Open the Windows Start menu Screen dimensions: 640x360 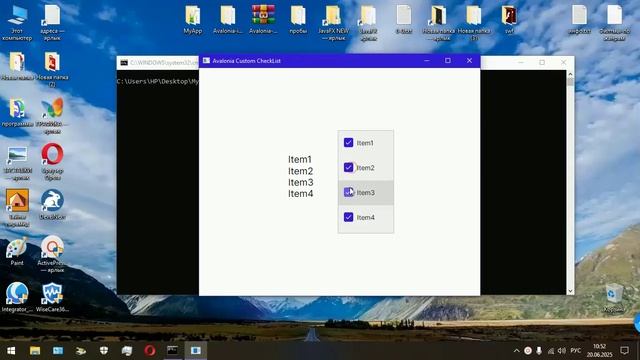pos(11,351)
